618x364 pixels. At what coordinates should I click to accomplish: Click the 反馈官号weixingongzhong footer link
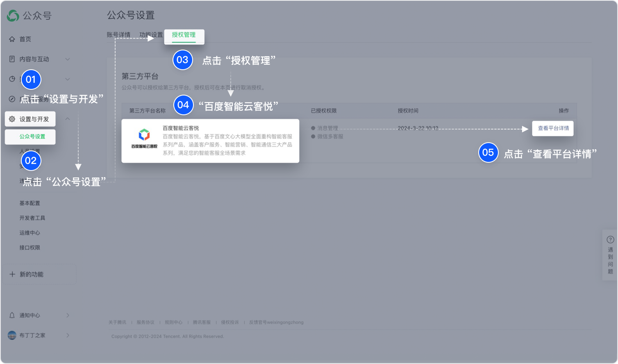point(276,323)
